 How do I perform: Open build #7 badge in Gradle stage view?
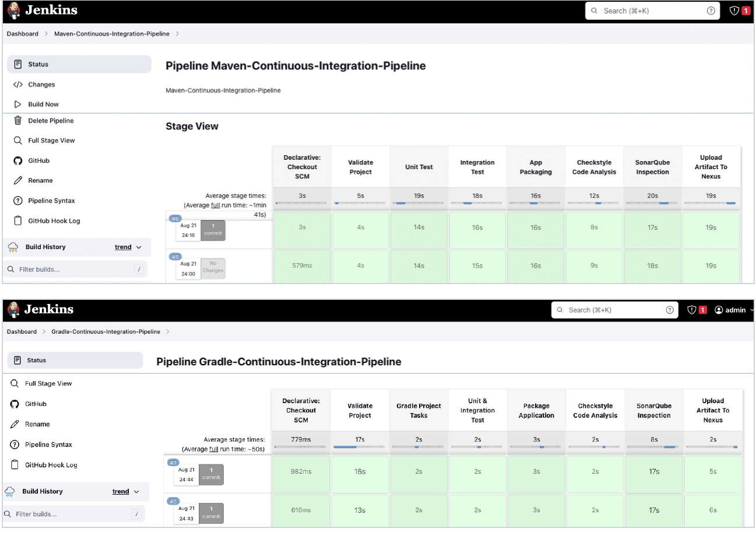[173, 463]
